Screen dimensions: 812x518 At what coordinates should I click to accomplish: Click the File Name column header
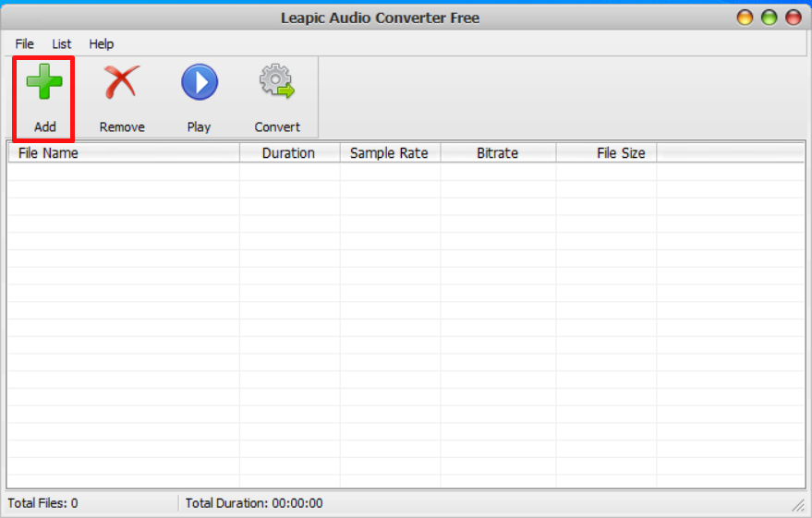click(124, 153)
